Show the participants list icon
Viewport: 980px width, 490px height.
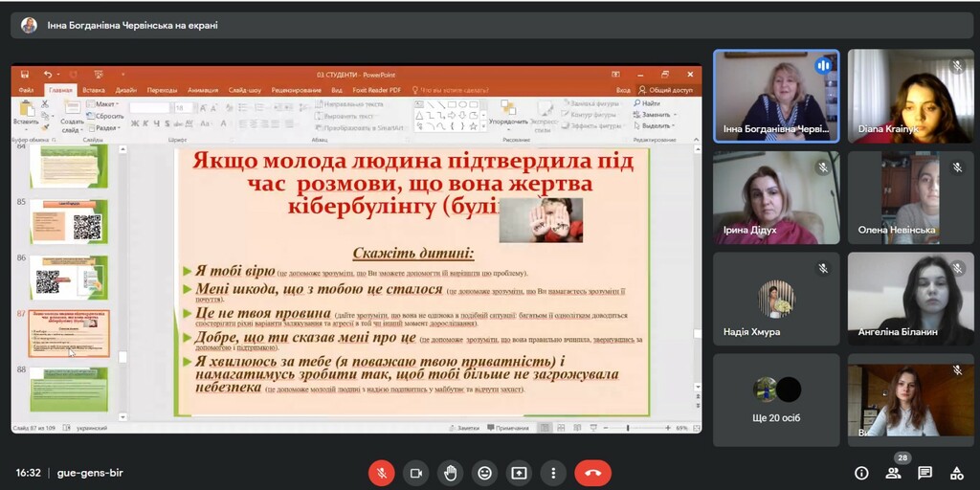pos(893,473)
